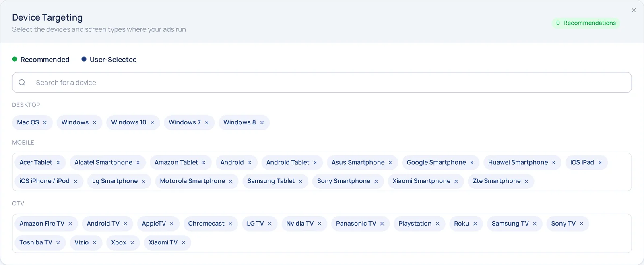Remove Vizio via x icon
Viewport: 644px width, 265px height.
[95, 242]
